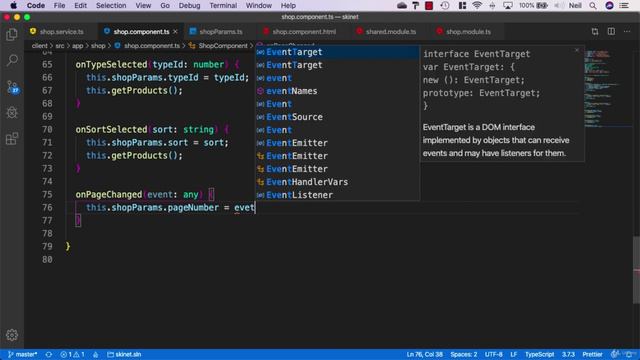Screen dimensions: 640x360
Task: Open the Apple menu
Action: point(13,6)
